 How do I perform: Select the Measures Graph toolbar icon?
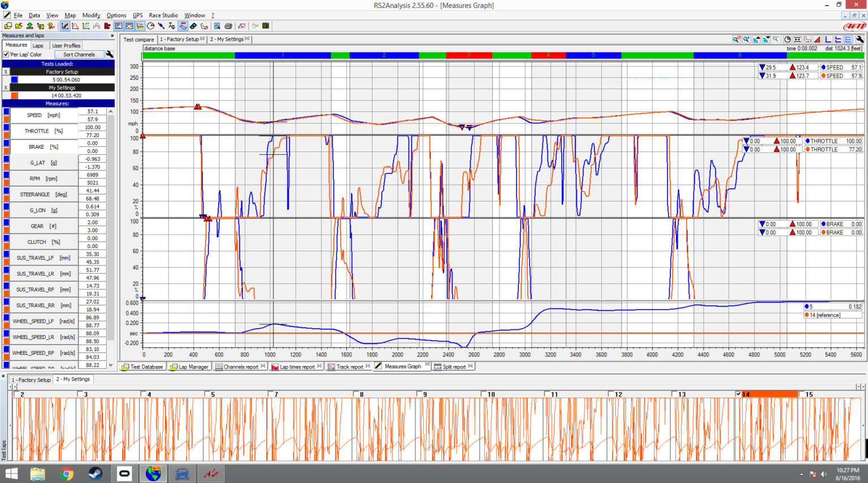[x=66, y=25]
